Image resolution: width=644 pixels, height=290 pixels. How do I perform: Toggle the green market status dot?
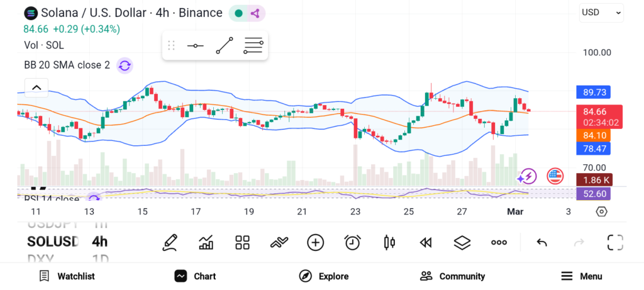[x=239, y=13]
